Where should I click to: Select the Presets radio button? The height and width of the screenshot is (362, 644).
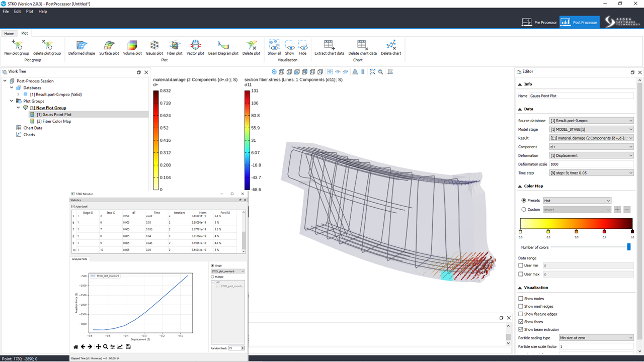tap(524, 200)
